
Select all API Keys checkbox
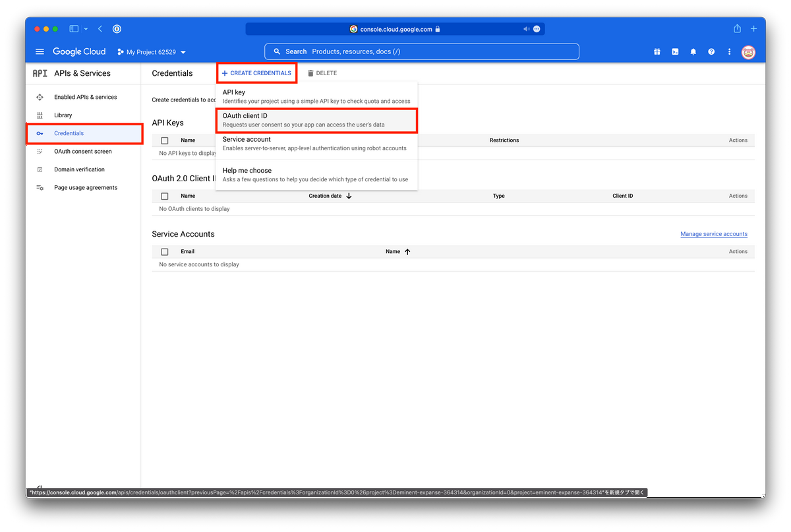tap(165, 140)
